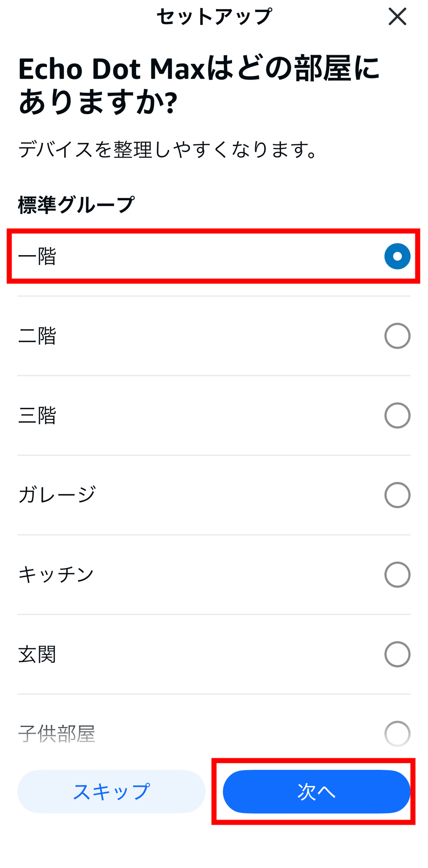This screenshot has width=428, height=868.
Task: Tap the Echo Dot Max room question heading
Action: click(x=199, y=85)
